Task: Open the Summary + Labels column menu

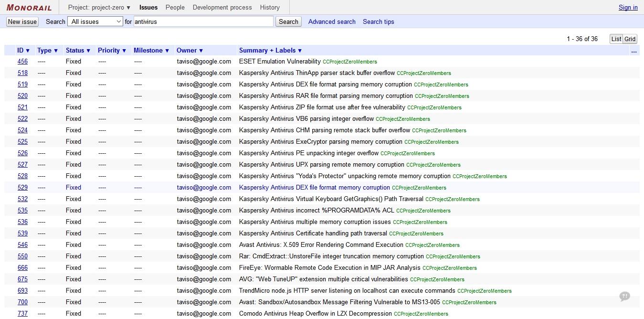Action: point(271,51)
